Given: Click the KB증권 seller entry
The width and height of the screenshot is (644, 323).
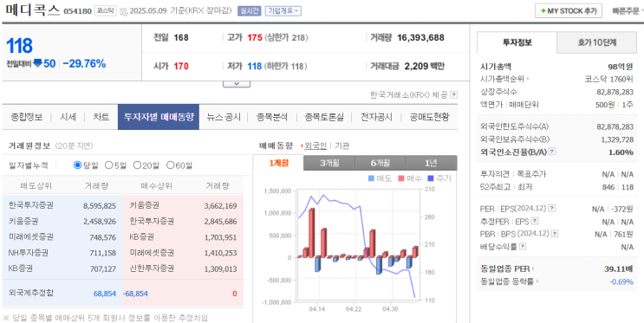Looking at the screenshot, I should coord(20,268).
